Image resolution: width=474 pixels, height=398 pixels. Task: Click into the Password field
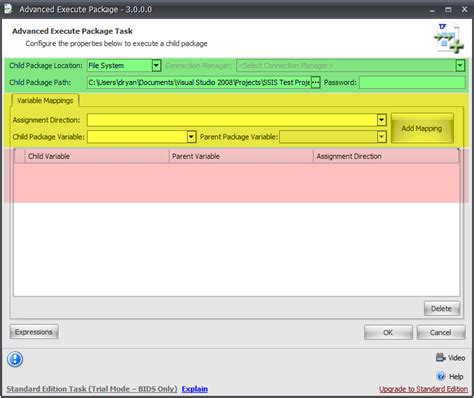412,82
